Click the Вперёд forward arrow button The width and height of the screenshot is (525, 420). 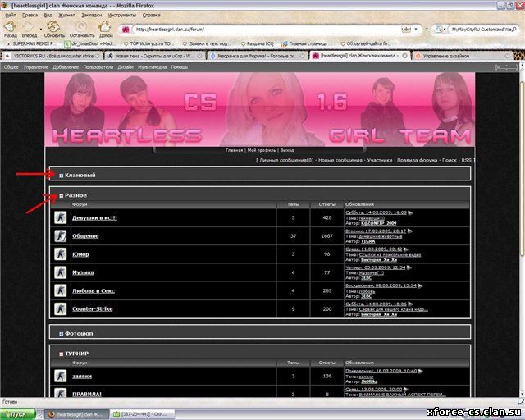click(29, 26)
